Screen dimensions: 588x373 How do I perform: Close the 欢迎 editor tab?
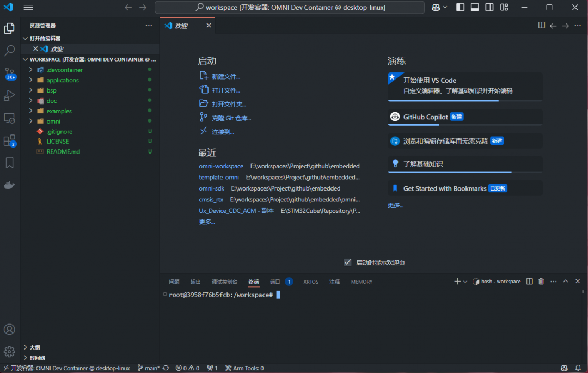click(209, 26)
